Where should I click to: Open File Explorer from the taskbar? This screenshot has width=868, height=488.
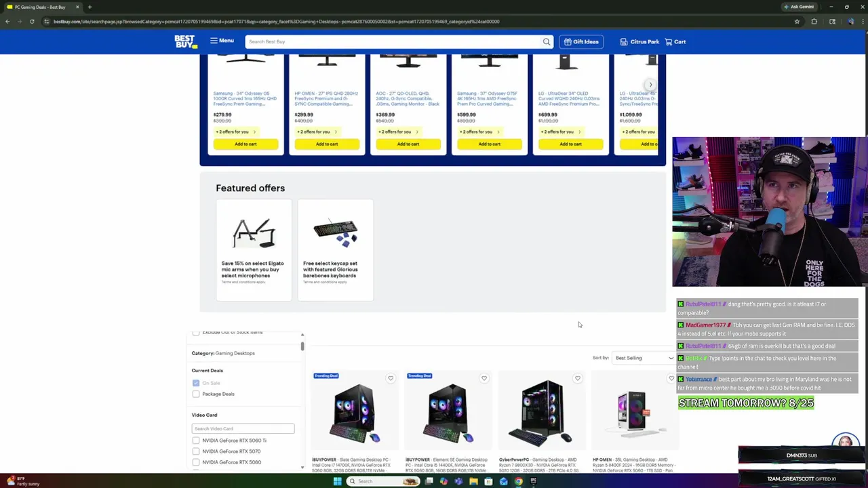[473, 481]
